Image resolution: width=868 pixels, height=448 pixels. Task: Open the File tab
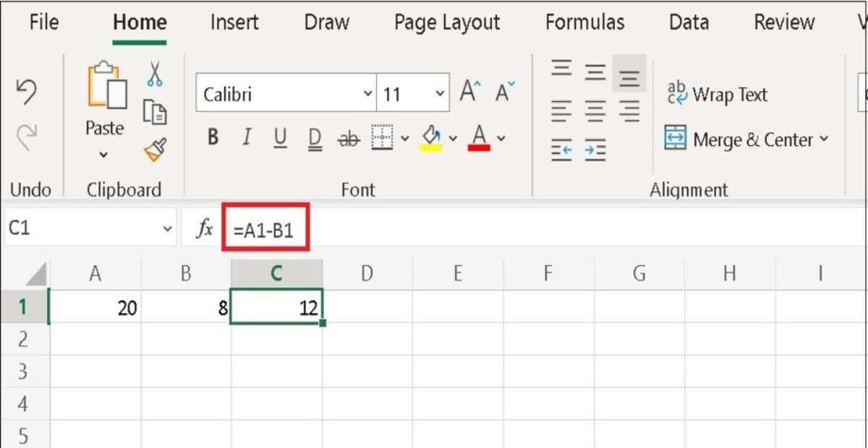(43, 22)
